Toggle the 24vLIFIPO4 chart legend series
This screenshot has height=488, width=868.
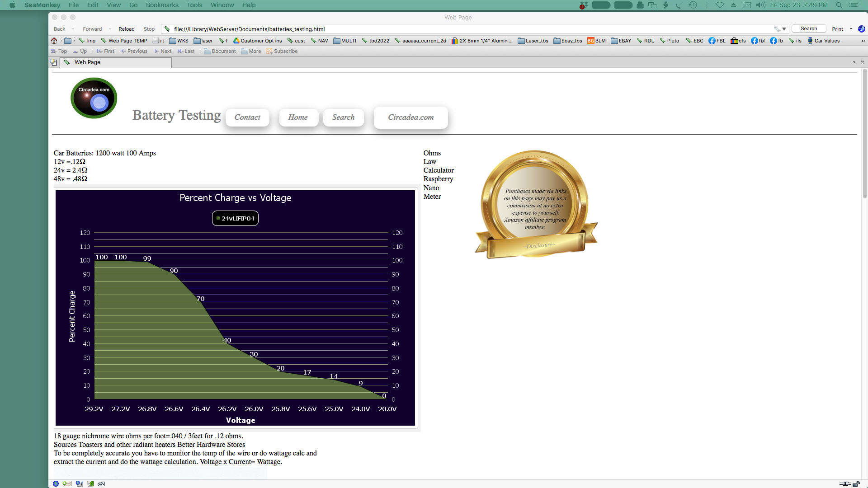pos(235,218)
